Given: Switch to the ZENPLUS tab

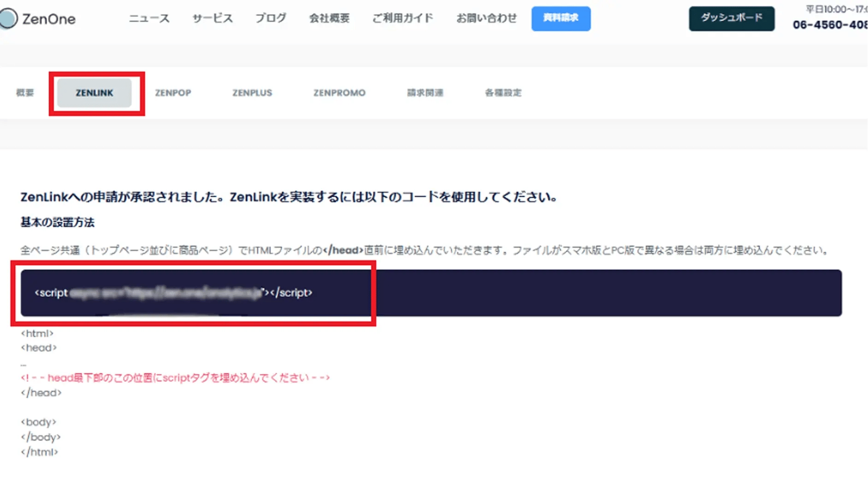Looking at the screenshot, I should (252, 93).
